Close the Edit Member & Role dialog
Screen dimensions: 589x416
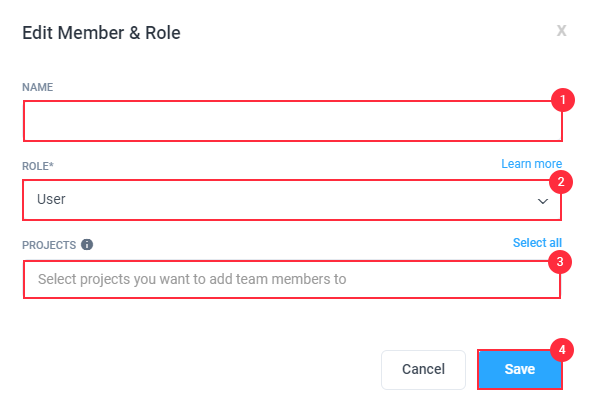coord(561,30)
